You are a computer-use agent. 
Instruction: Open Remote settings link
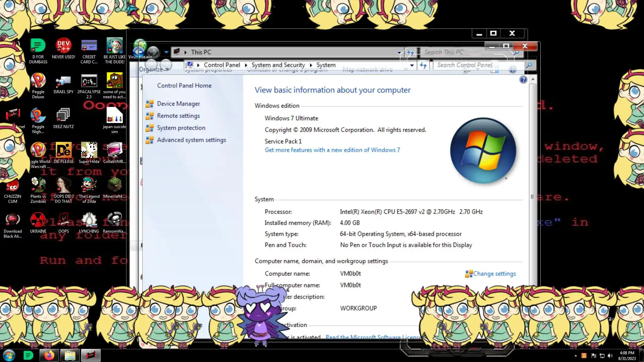pos(178,116)
